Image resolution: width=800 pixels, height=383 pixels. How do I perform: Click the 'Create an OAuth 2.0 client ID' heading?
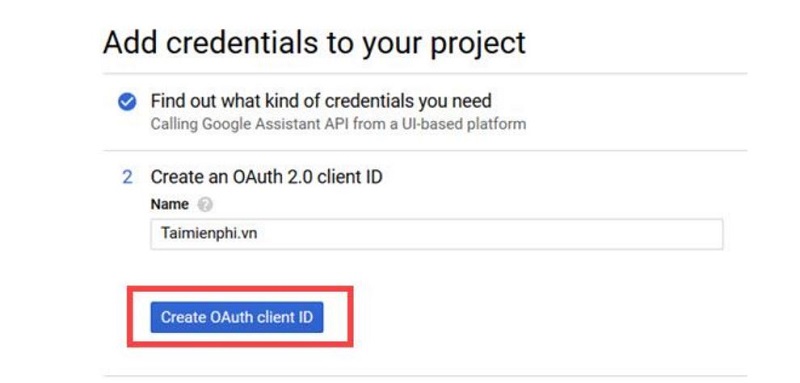point(266,177)
